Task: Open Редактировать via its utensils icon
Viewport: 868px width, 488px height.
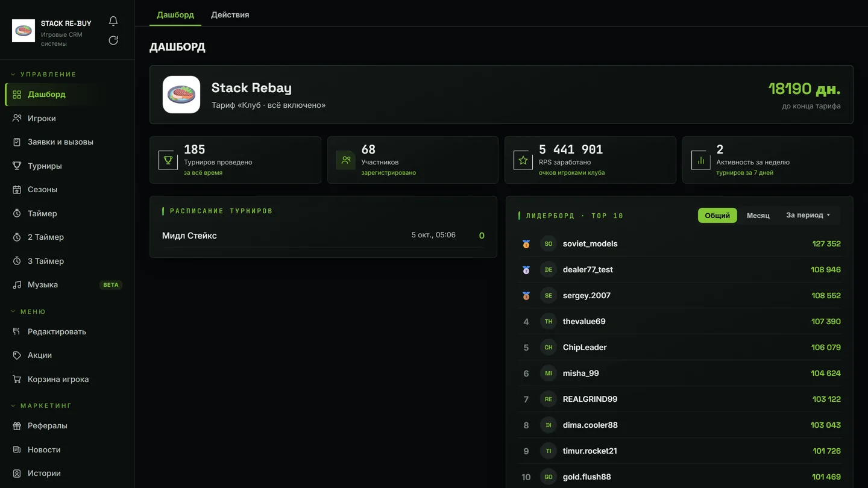Action: (17, 331)
